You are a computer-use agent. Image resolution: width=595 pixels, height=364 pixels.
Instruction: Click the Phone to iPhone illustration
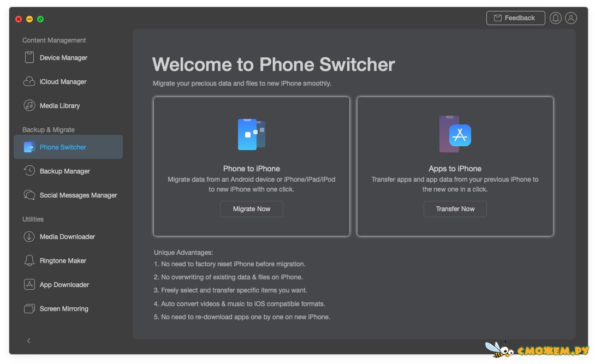(x=252, y=134)
